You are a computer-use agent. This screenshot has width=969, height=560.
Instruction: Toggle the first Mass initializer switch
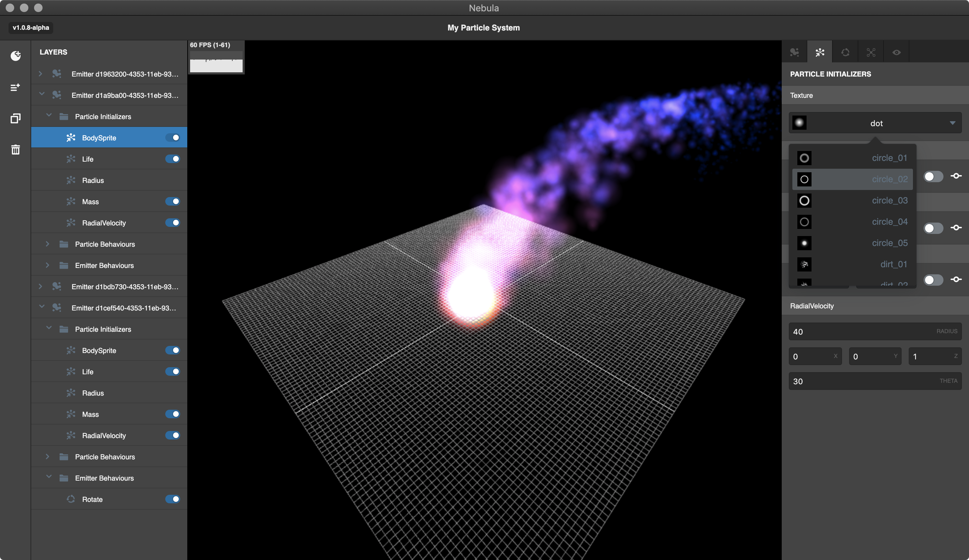[x=173, y=201]
